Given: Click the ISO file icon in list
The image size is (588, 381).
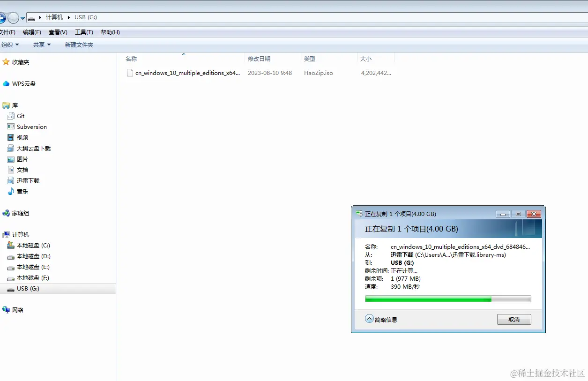Looking at the screenshot, I should click(130, 73).
